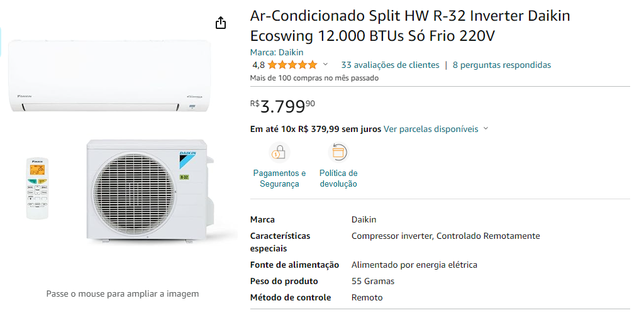Open Ver parcelas disponíveis link
This screenshot has height=313, width=644.
(431, 129)
